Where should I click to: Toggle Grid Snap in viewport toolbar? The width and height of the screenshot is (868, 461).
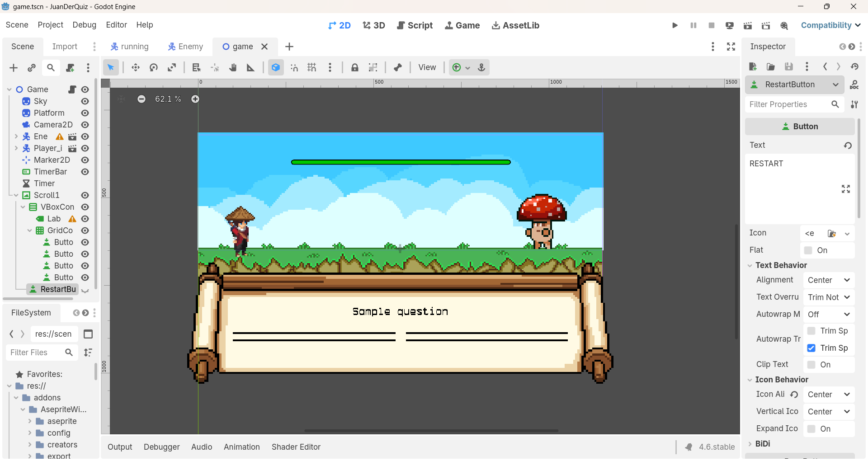pos(312,67)
